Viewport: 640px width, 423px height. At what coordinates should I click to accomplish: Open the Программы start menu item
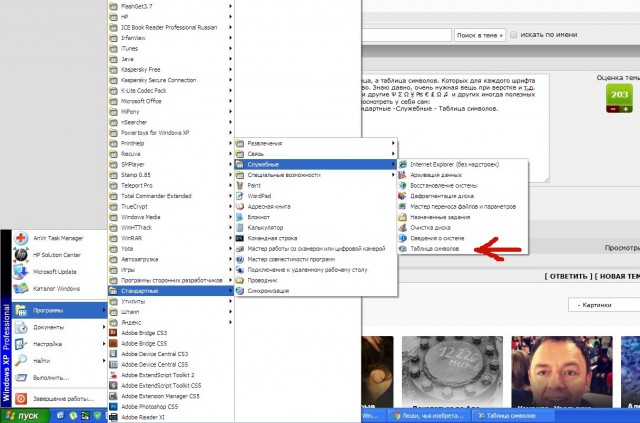pyautogui.click(x=59, y=310)
